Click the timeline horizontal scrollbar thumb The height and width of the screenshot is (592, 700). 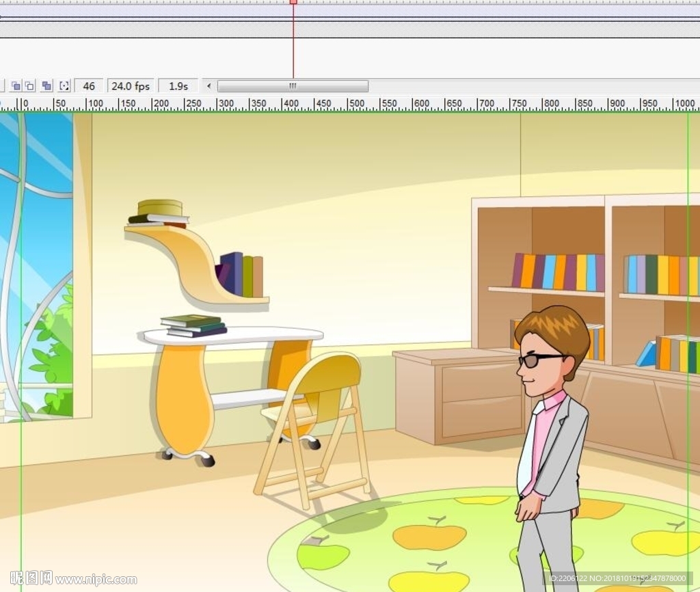pos(293,85)
